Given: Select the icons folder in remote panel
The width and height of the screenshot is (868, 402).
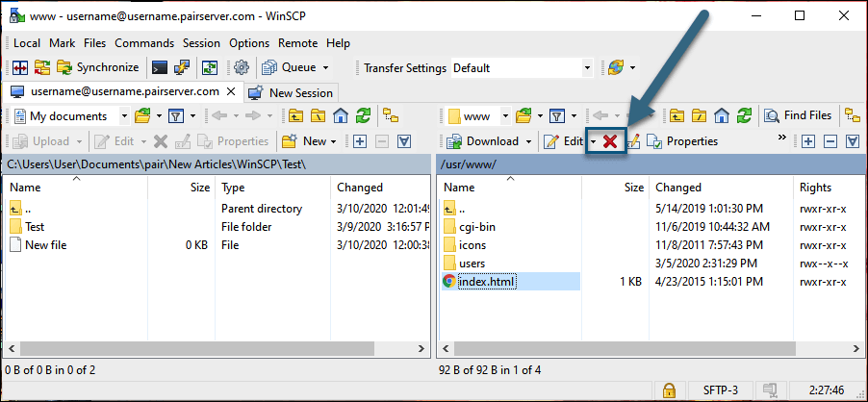Looking at the screenshot, I should coord(472,245).
